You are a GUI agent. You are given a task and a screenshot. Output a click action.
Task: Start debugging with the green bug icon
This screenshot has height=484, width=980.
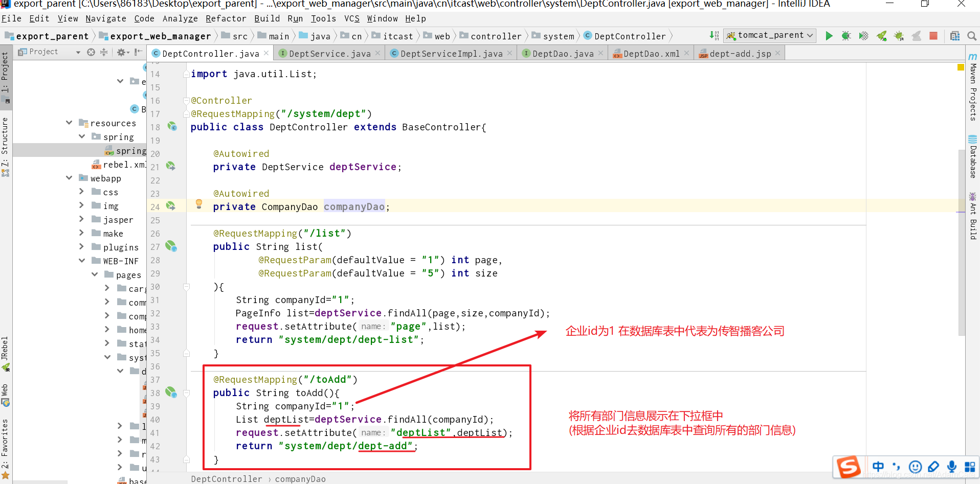847,36
